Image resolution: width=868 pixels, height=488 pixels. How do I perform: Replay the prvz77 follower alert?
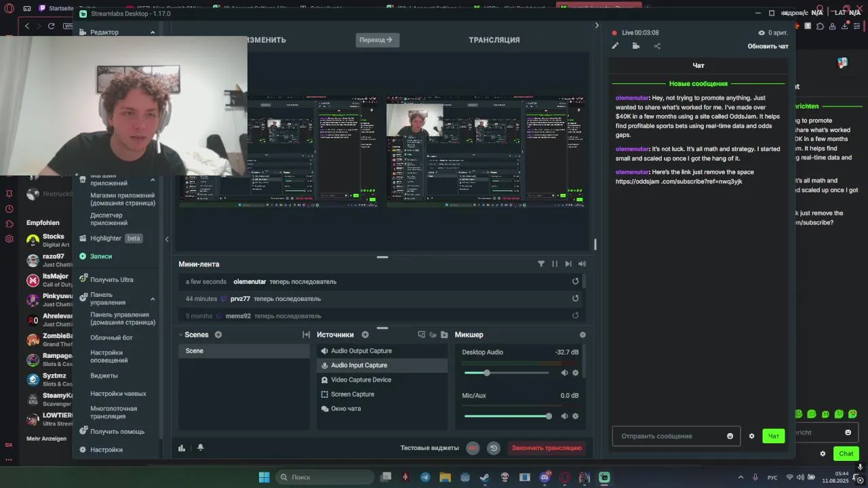(576, 298)
